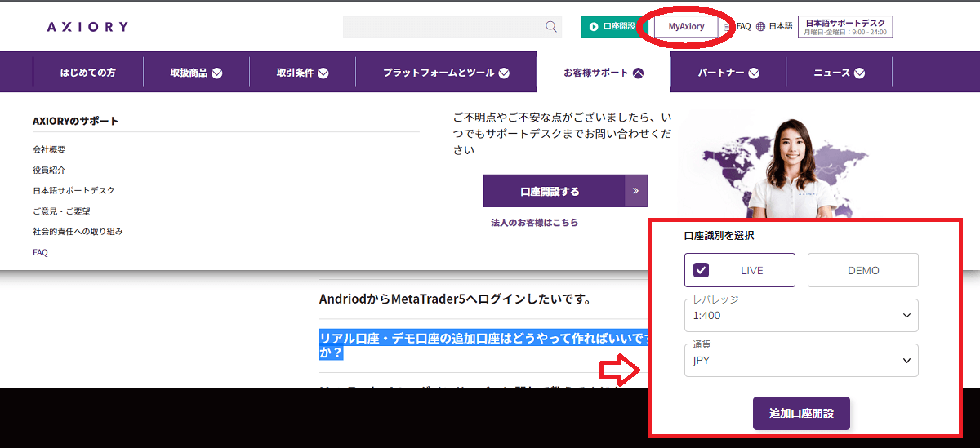
Task: Click double-arrow icon on 口座開設する button
Action: tap(636, 191)
